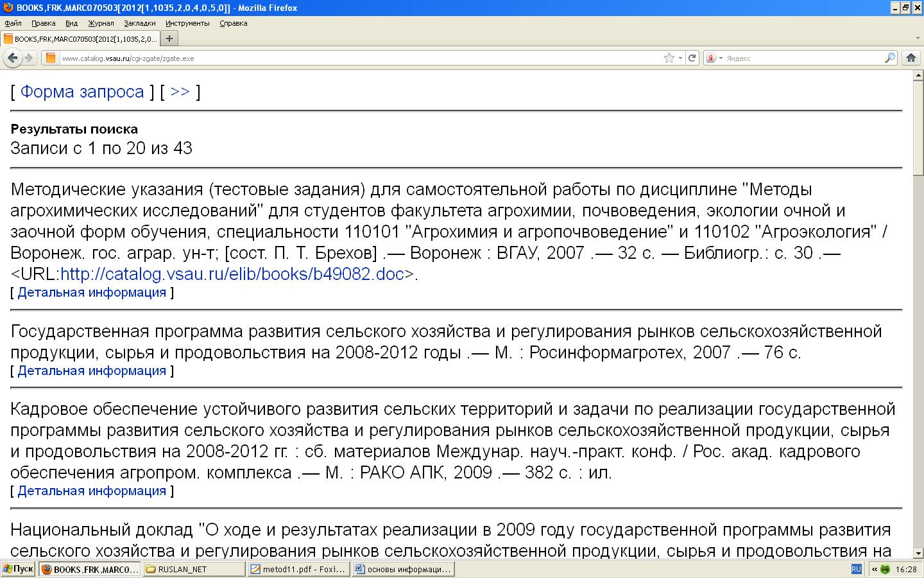924x578 pixels.
Task: Click the vertical scrollbar thumb
Action: (x=918, y=127)
